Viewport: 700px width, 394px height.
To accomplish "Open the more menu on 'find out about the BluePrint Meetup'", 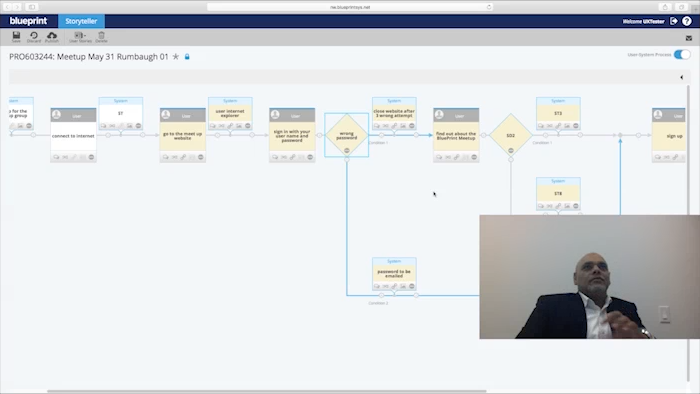I will click(474, 157).
